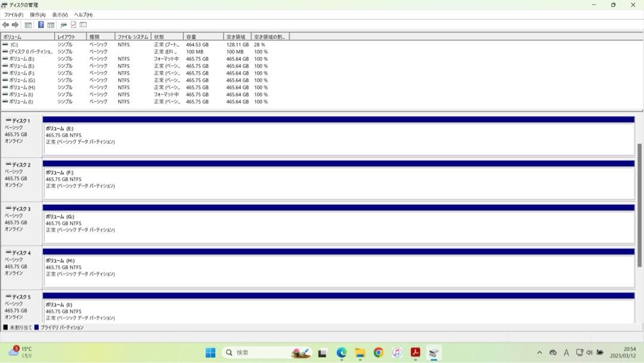Click the Forward arrow in the toolbar
Image resolution: width=644 pixels, height=363 pixels.
pos(15,24)
